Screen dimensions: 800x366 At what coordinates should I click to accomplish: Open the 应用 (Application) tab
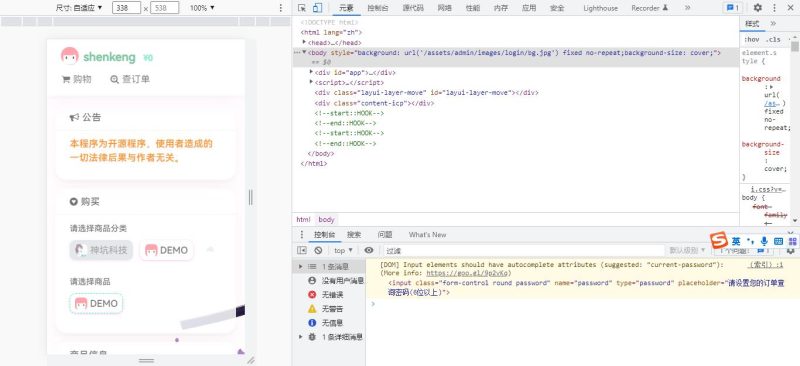(529, 8)
